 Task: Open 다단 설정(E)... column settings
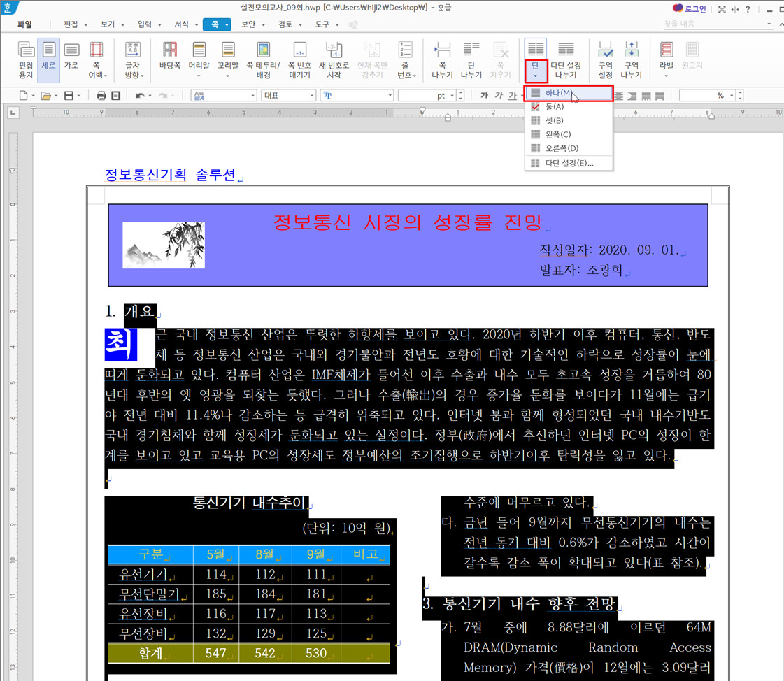pyautogui.click(x=569, y=163)
